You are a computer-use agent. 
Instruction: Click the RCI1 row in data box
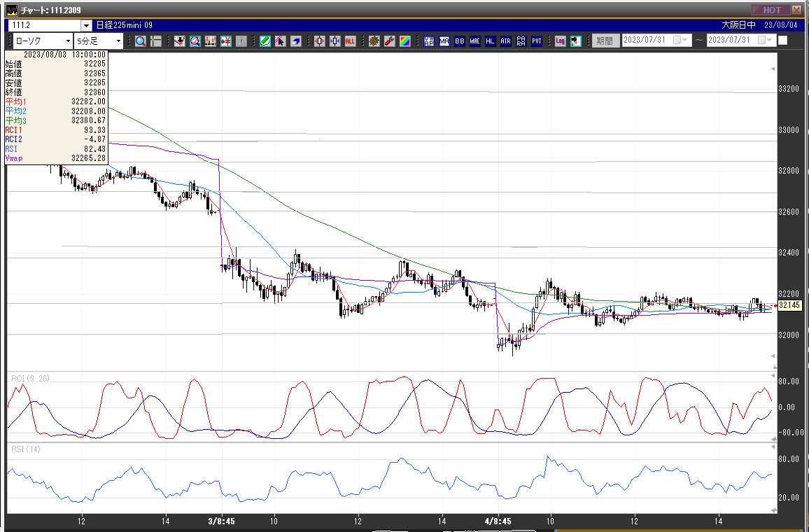56,130
